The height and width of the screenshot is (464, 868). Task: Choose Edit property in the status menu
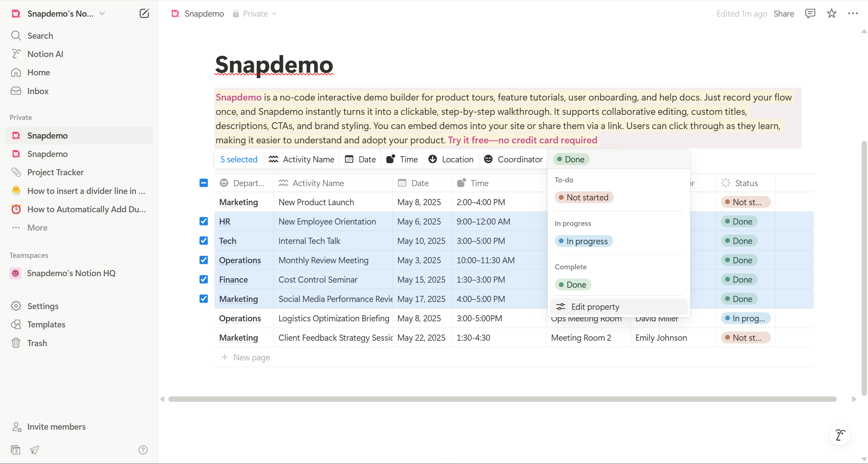pyautogui.click(x=595, y=307)
